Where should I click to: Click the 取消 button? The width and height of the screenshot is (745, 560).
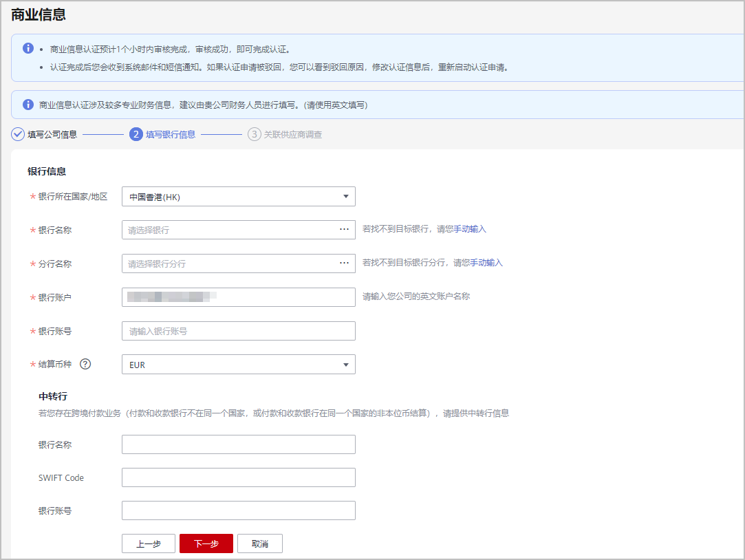[260, 544]
